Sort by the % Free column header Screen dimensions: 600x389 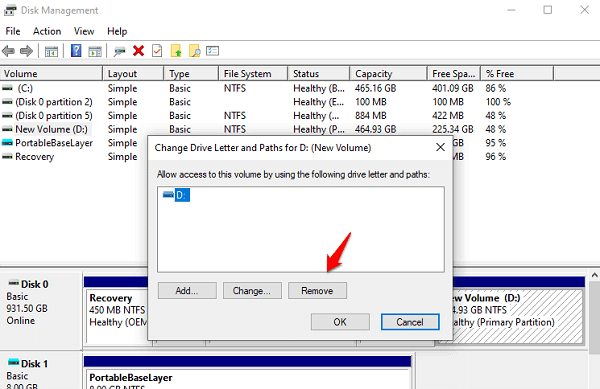[517, 73]
